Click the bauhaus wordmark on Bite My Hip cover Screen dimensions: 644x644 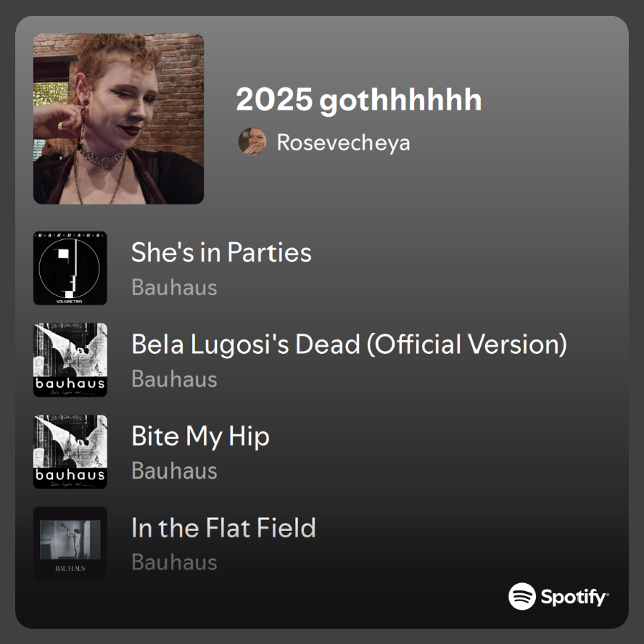[x=70, y=476]
